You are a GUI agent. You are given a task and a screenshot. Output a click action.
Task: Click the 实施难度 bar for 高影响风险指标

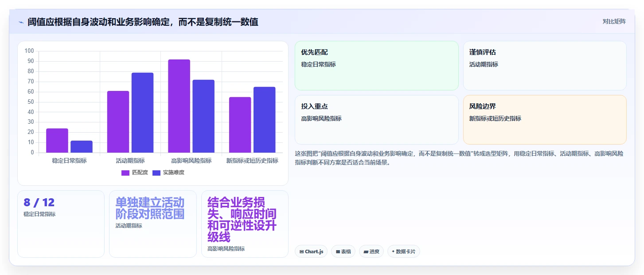coord(203,116)
